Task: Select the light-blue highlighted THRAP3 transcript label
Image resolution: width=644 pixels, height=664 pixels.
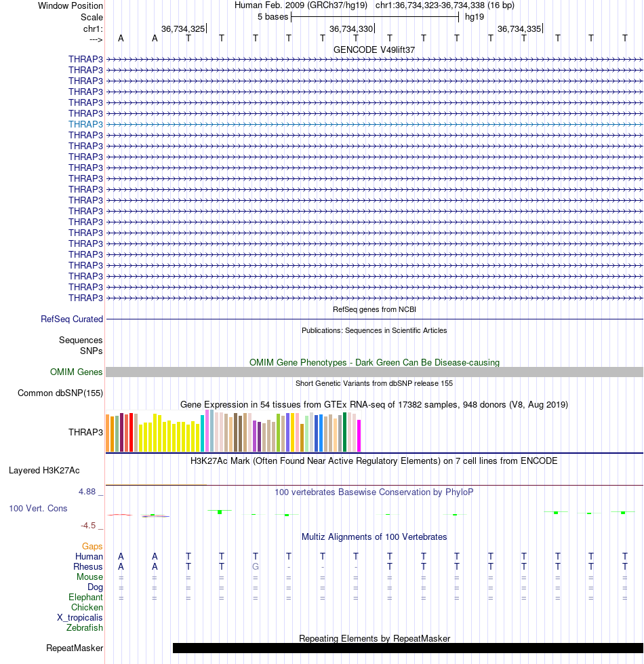Action: tap(86, 125)
